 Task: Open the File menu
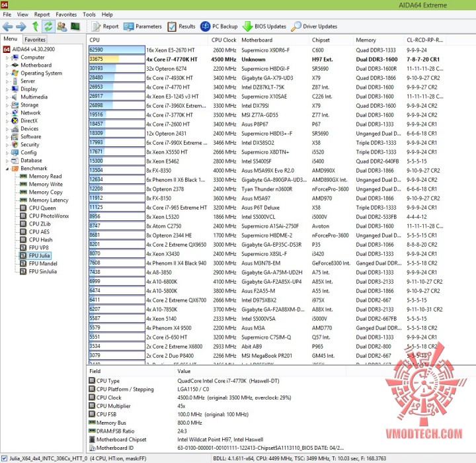(x=7, y=15)
